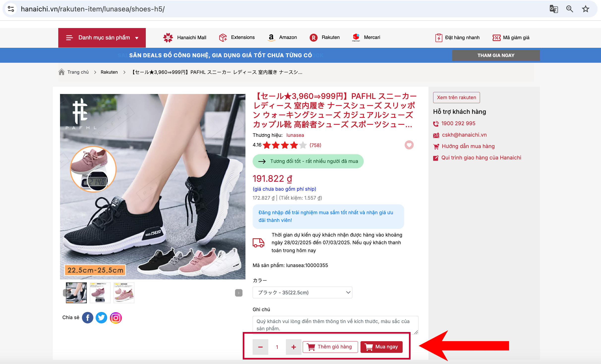This screenshot has width=601, height=364.
Task: Click the Rakuten R logo icon
Action: pyautogui.click(x=313, y=38)
